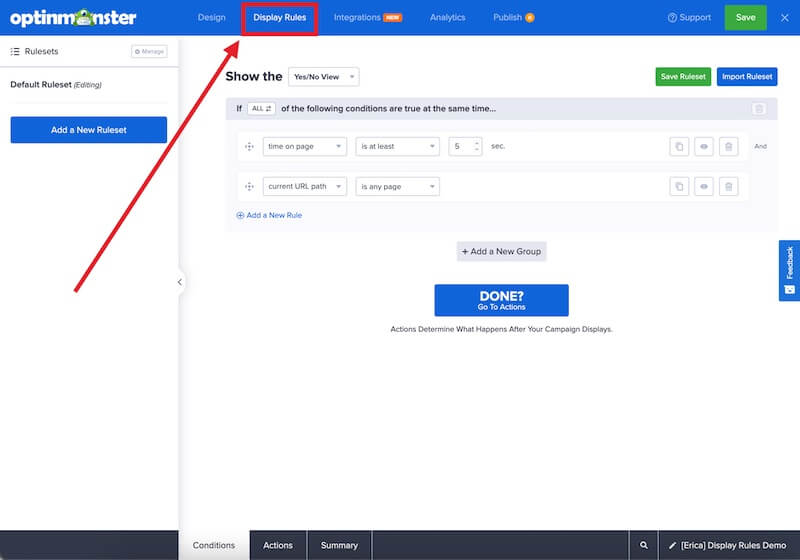Duplicate the current URL path rule
The image size is (800, 560).
pos(679,187)
